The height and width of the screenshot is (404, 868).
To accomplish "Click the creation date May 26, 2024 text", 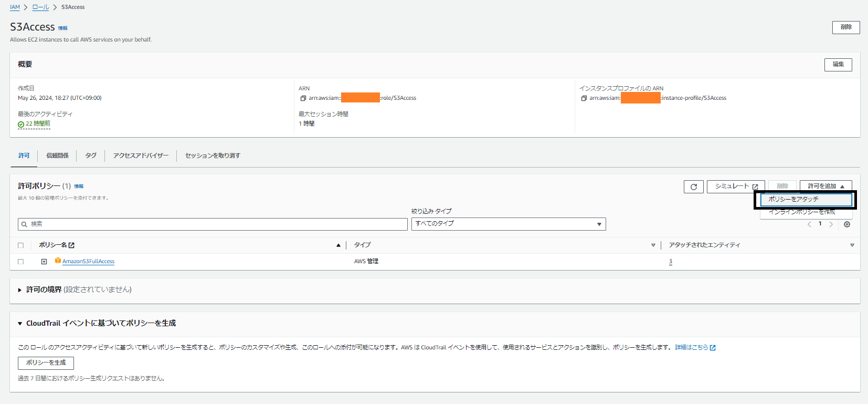I will coord(60,98).
